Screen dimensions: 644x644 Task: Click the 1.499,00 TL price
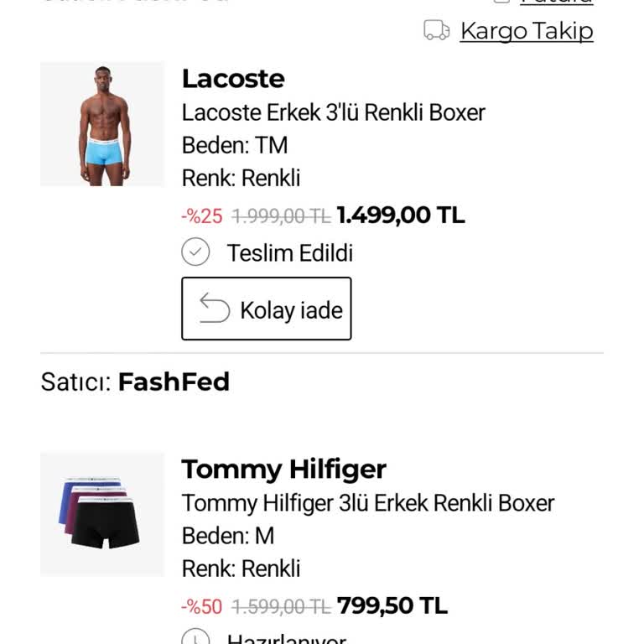(400, 216)
